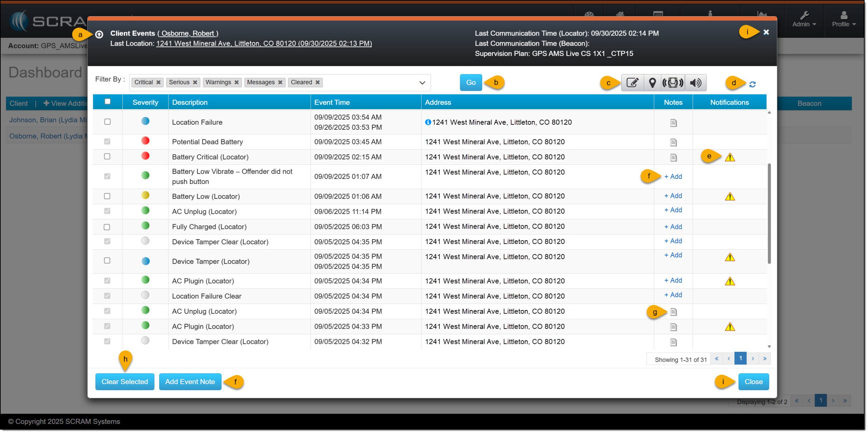The width and height of the screenshot is (868, 433).
Task: Click info icon next to Location Failure address
Action: (428, 122)
